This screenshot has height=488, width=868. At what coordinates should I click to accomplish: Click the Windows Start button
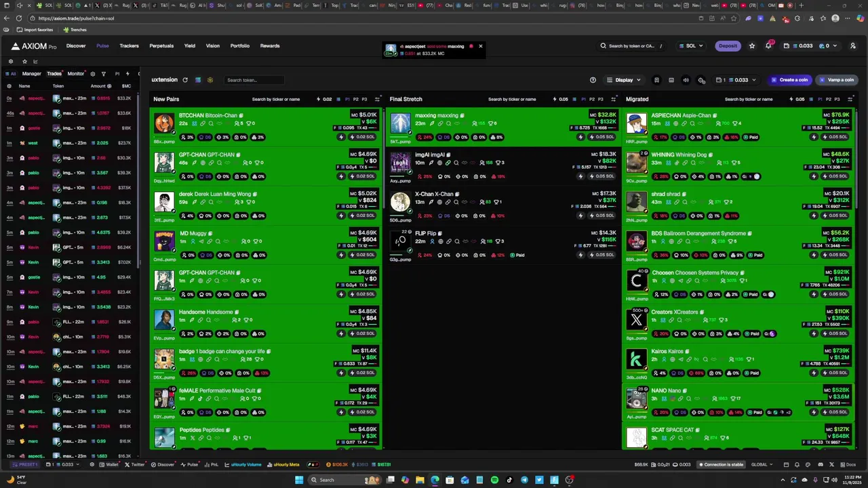click(x=298, y=480)
